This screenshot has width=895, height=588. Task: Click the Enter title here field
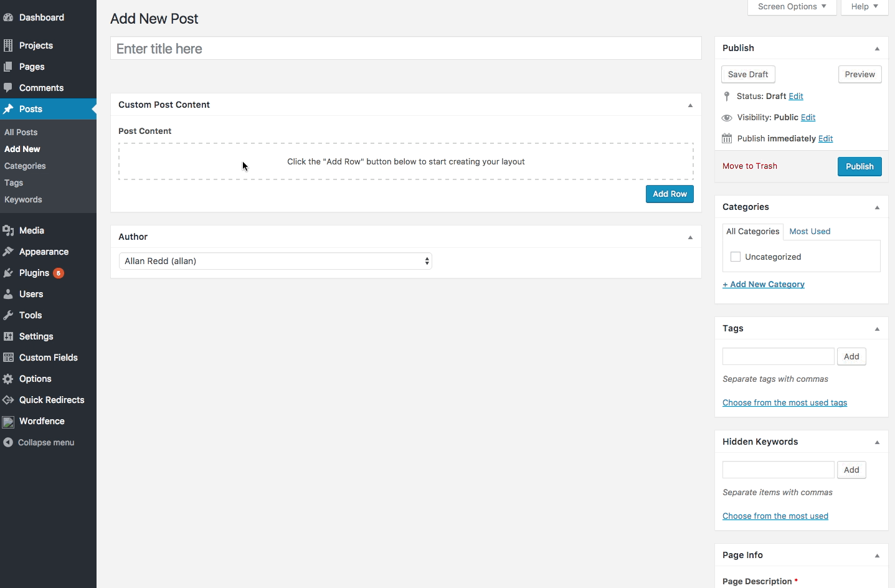[405, 49]
